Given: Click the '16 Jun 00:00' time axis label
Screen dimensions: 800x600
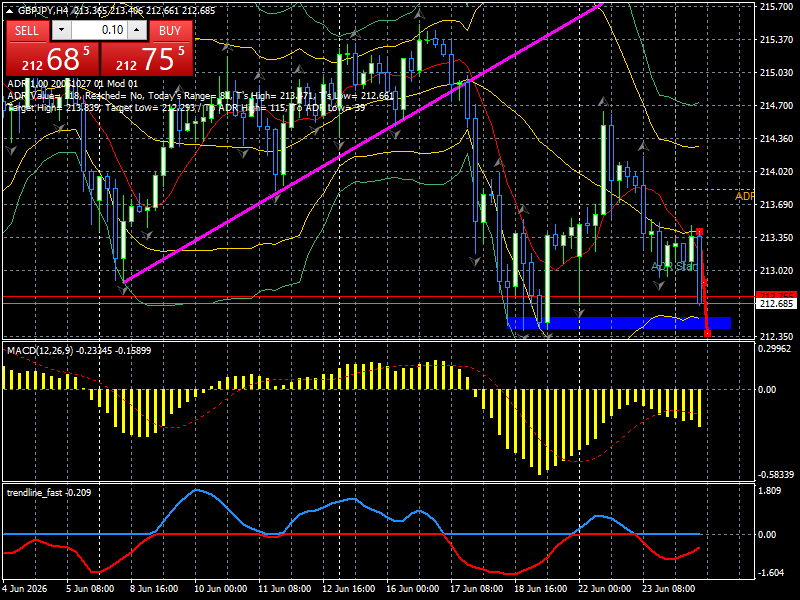Looking at the screenshot, I should click(x=413, y=589).
